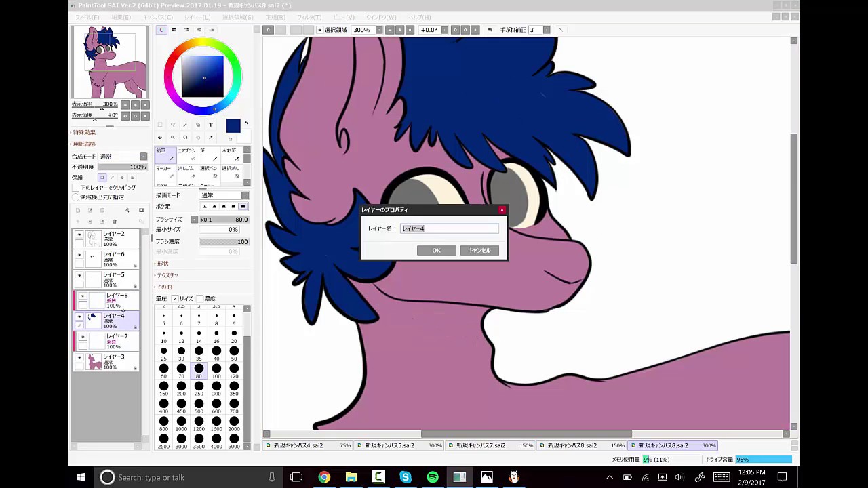Open Spotify from the Windows taskbar
868x488 pixels.
[433, 477]
